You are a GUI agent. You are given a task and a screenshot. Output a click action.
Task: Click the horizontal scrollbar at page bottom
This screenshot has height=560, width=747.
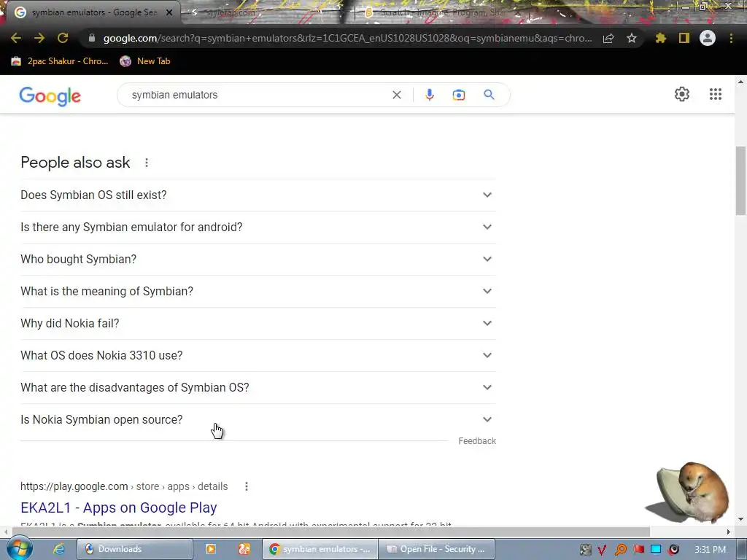coord(331,532)
